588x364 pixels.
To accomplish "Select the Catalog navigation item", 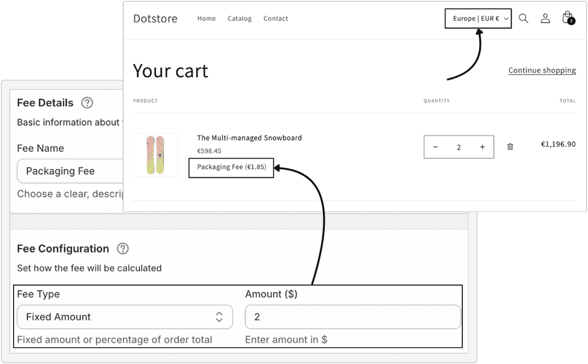I will (240, 18).
